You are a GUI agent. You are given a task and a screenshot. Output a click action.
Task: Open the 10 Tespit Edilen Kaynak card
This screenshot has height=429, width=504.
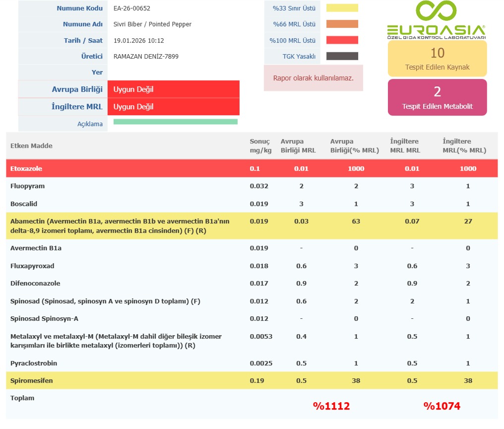[x=437, y=59]
